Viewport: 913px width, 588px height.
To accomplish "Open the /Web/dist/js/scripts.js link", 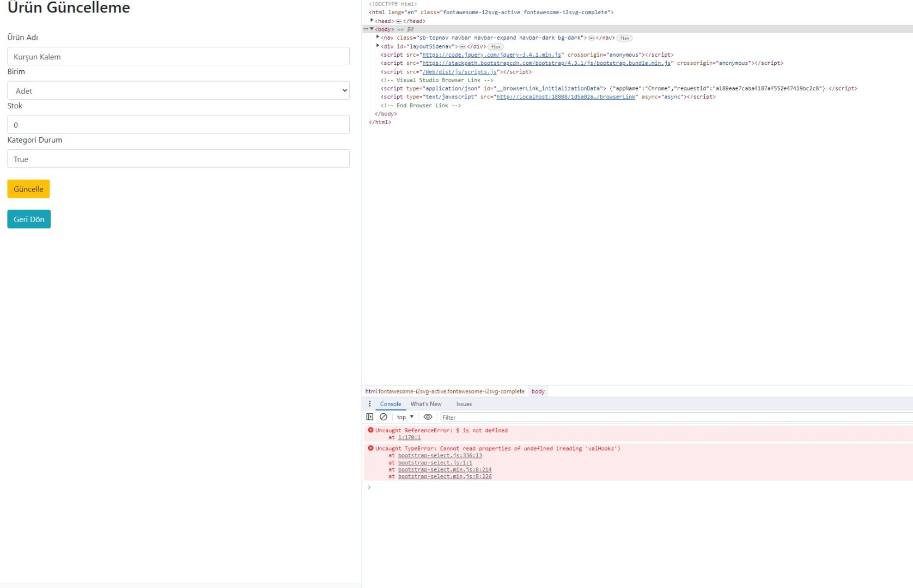I will [459, 72].
